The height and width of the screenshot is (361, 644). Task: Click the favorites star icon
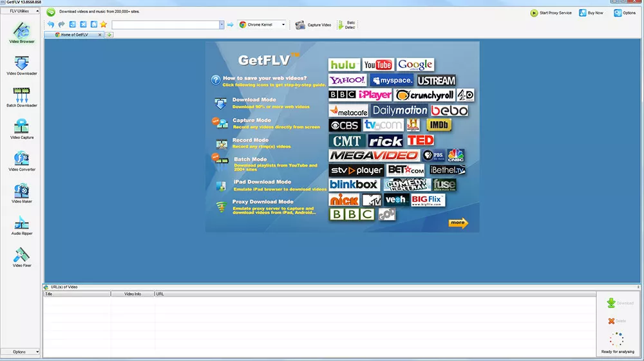tap(104, 24)
